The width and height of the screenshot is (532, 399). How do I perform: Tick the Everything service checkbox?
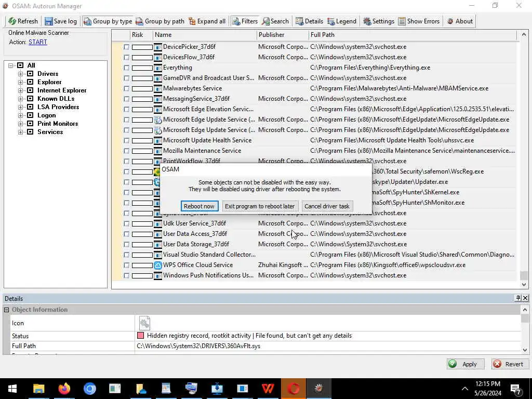[x=126, y=68]
